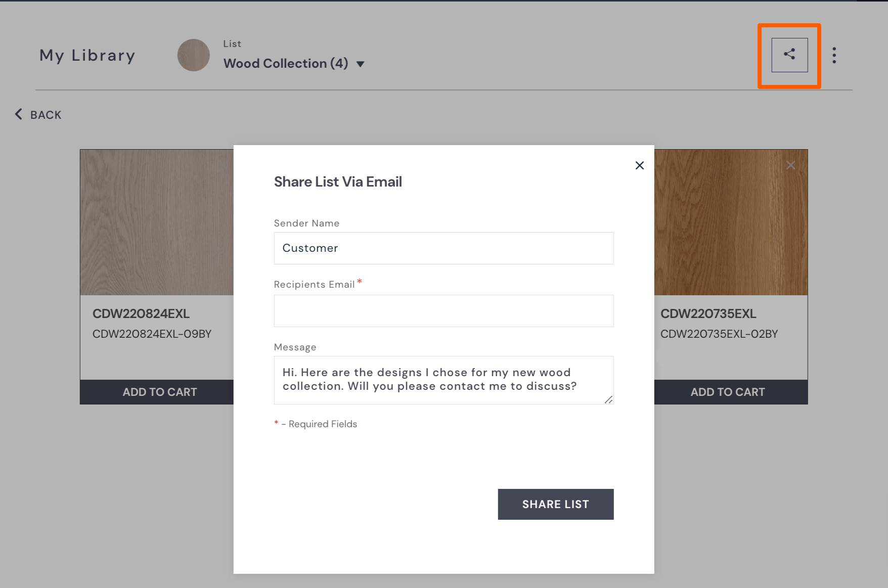Select the CDW220824EXL product title
This screenshot has width=888, height=588.
[x=141, y=313]
